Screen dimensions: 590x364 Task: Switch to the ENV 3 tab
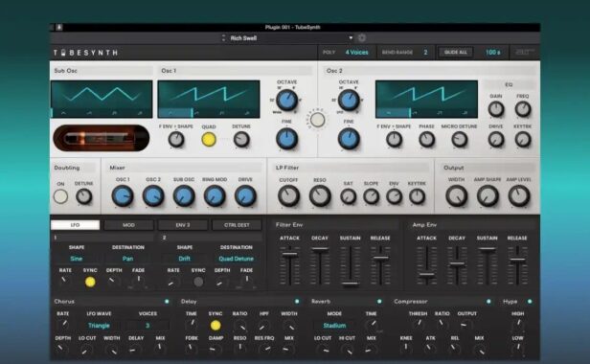click(x=183, y=225)
